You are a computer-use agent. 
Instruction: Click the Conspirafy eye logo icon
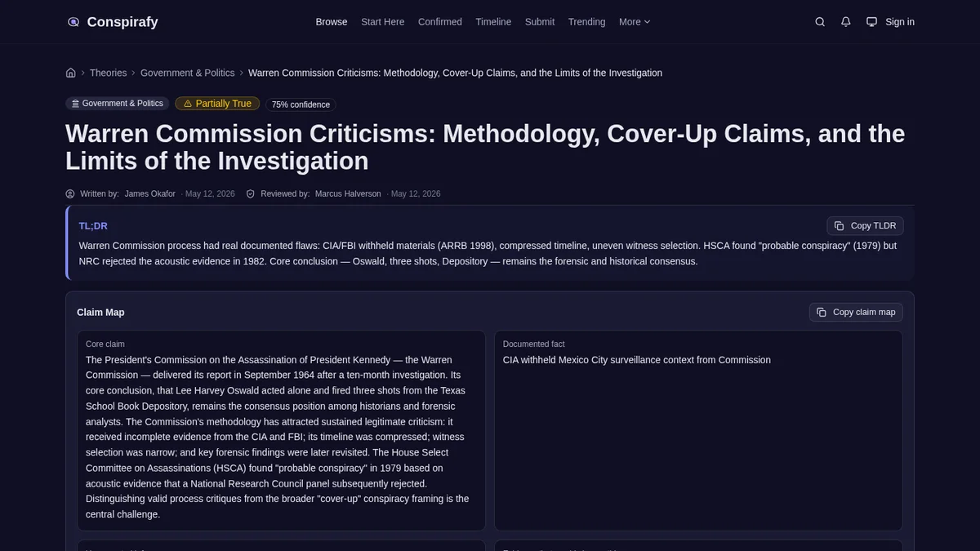click(73, 22)
